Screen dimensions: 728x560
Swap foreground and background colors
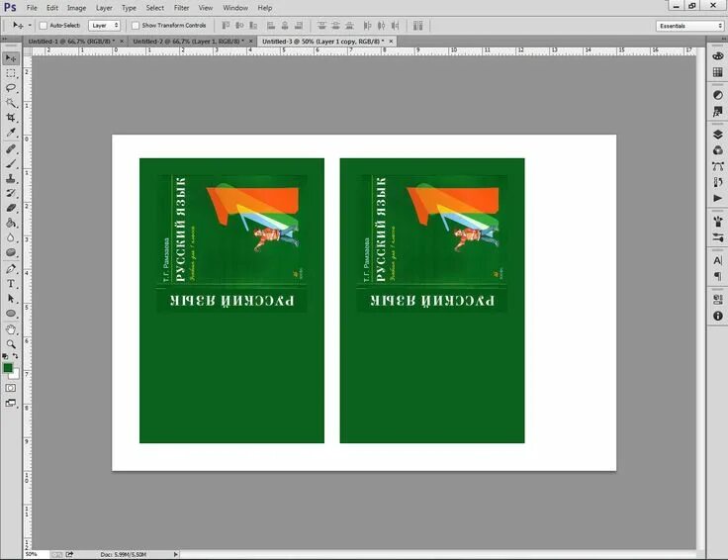15,356
